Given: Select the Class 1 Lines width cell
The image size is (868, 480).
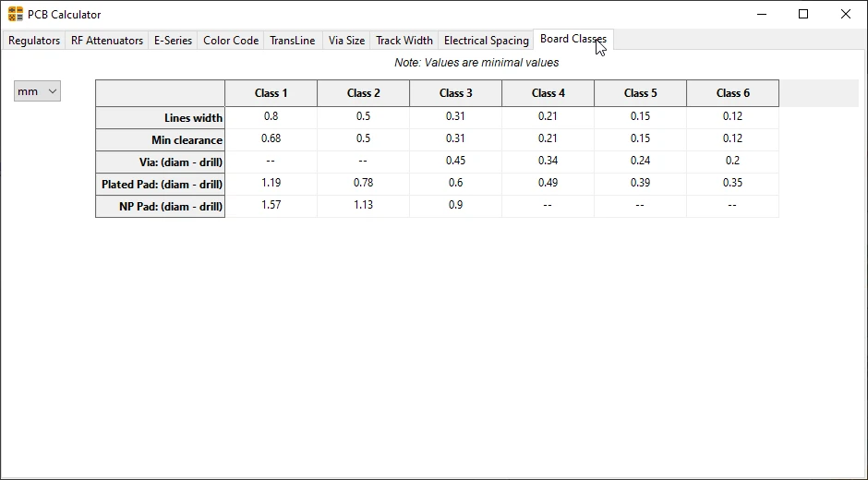Looking at the screenshot, I should coord(271,117).
